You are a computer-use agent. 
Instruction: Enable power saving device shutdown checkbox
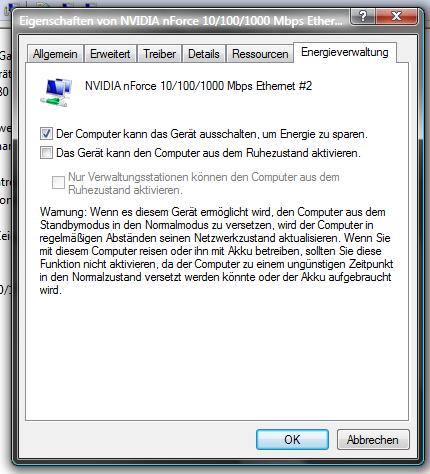46,134
